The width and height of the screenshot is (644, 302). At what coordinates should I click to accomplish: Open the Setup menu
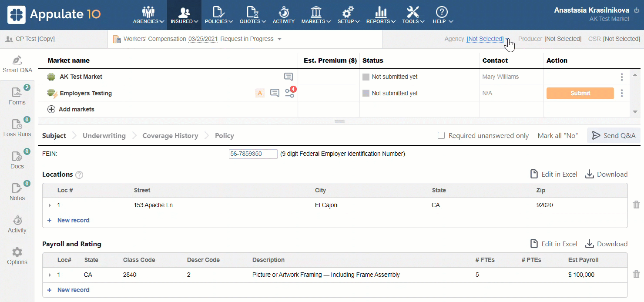click(348, 15)
